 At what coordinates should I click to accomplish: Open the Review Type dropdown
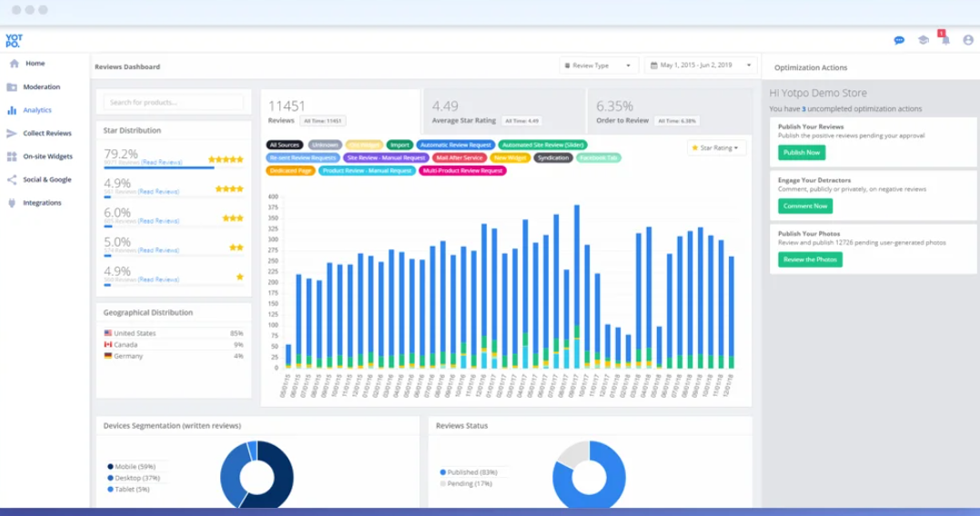coord(598,65)
